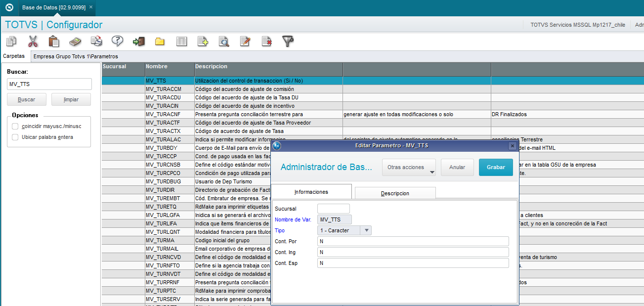Select the MV_TURDIR row
644x306 pixels.
186,190
